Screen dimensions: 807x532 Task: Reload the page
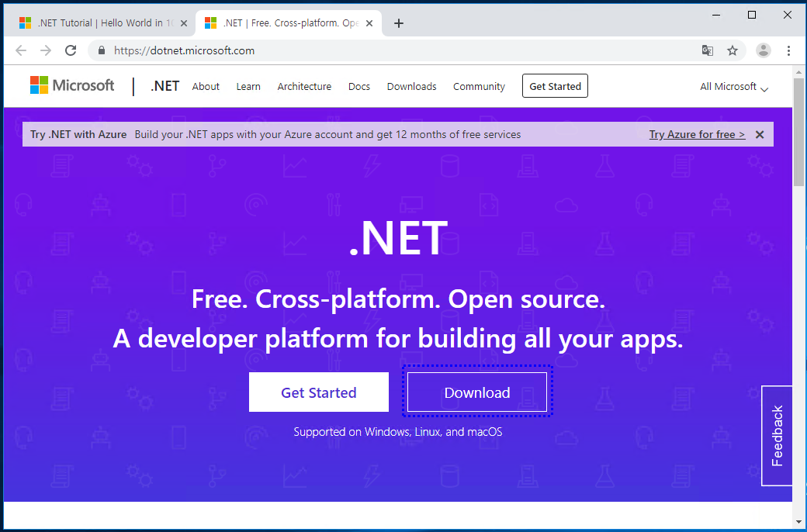click(71, 50)
